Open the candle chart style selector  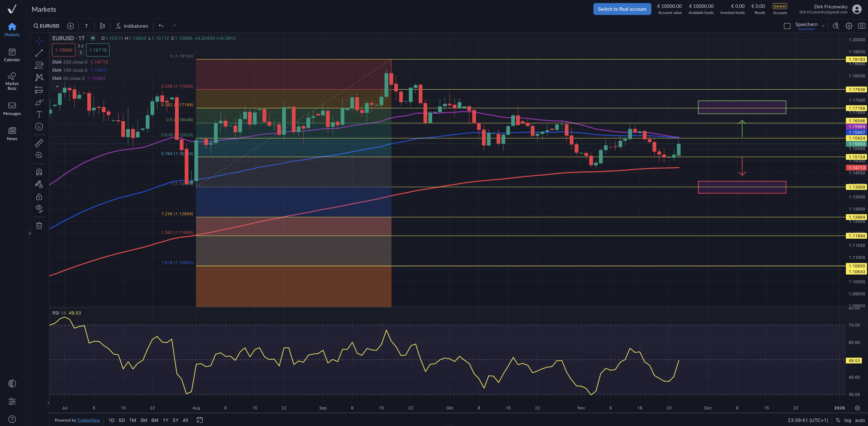click(102, 26)
